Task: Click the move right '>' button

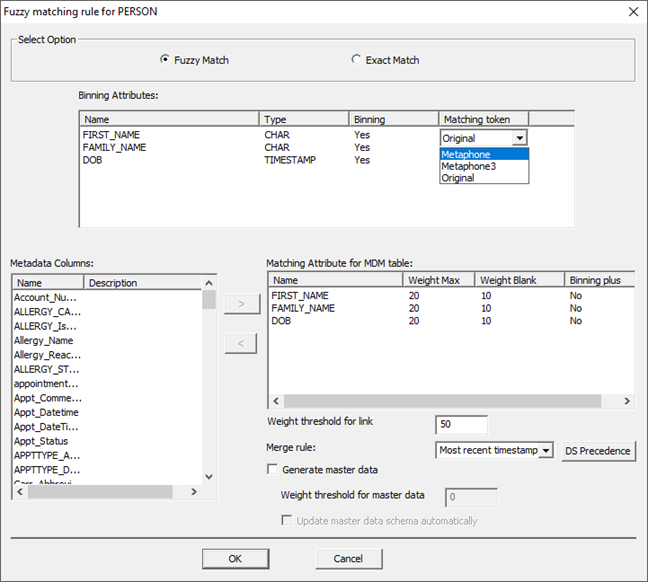Action: [x=242, y=304]
